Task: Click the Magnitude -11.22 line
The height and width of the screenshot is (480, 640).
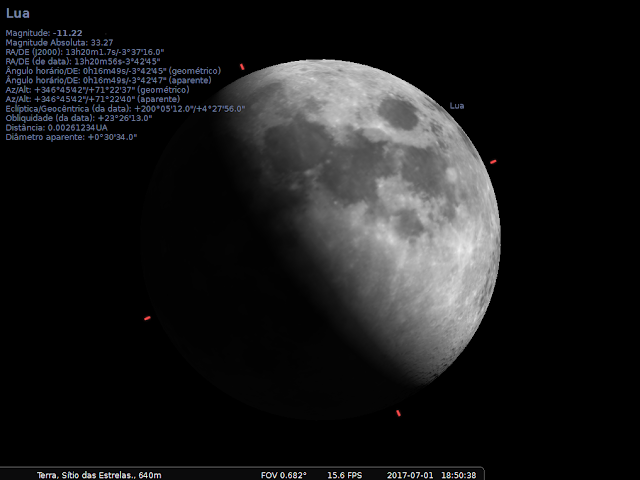Action: (x=44, y=33)
